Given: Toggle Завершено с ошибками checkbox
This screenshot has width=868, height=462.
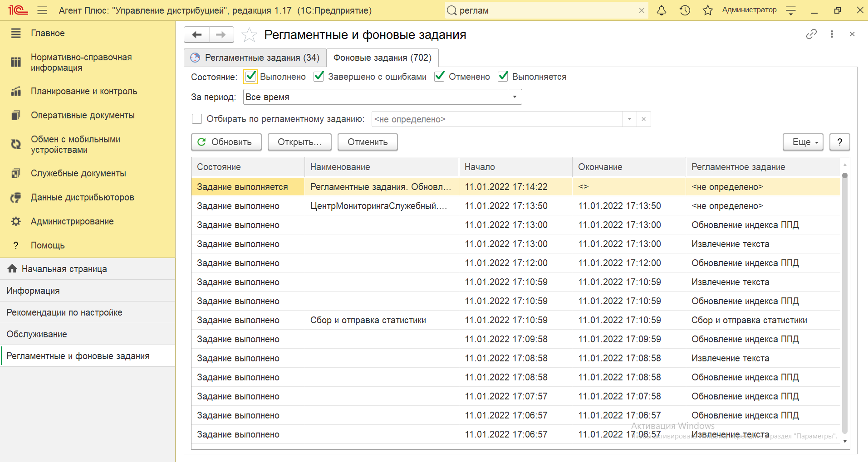Looking at the screenshot, I should tap(319, 76).
